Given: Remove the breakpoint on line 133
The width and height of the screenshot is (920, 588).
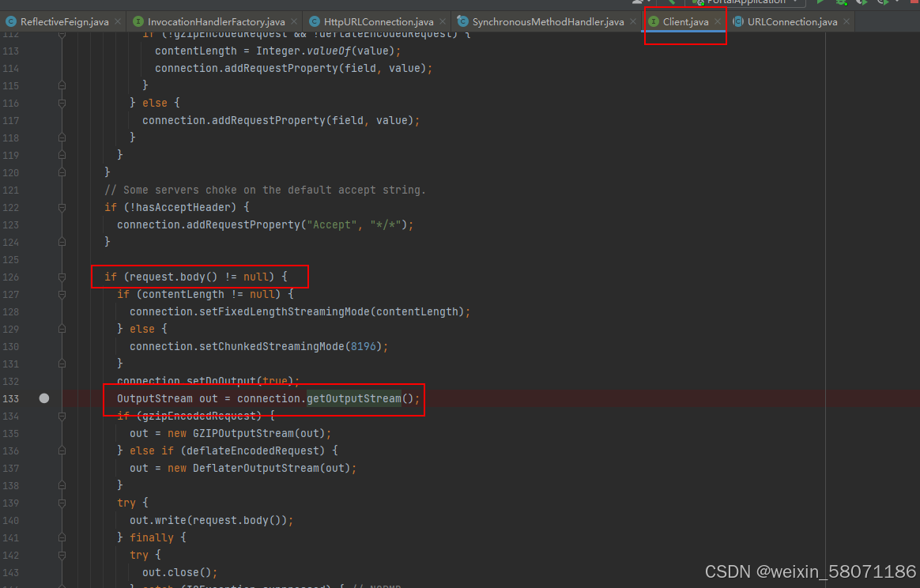Looking at the screenshot, I should click(44, 398).
